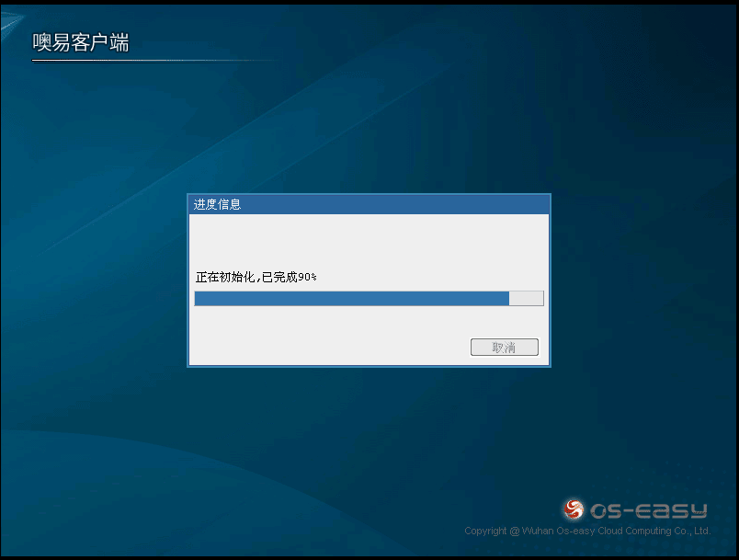Viewport: 739px width, 560px height.
Task: Click the 进度信息 dialog title text
Action: [x=218, y=204]
